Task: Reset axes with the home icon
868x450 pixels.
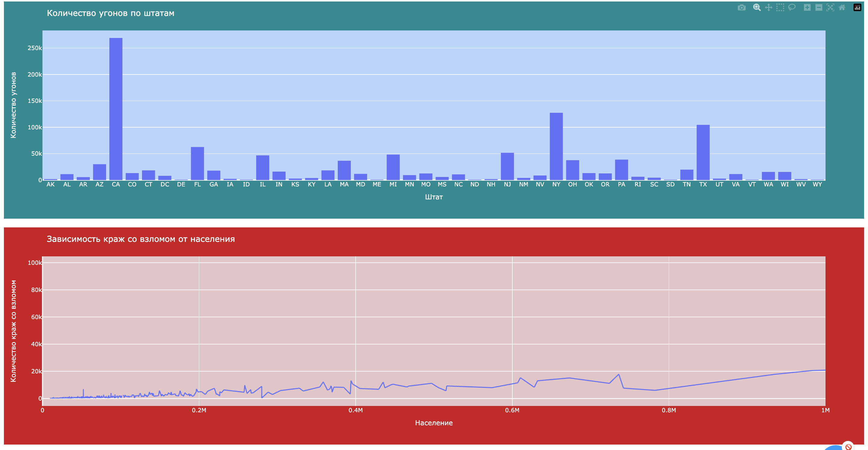Action: click(x=842, y=8)
